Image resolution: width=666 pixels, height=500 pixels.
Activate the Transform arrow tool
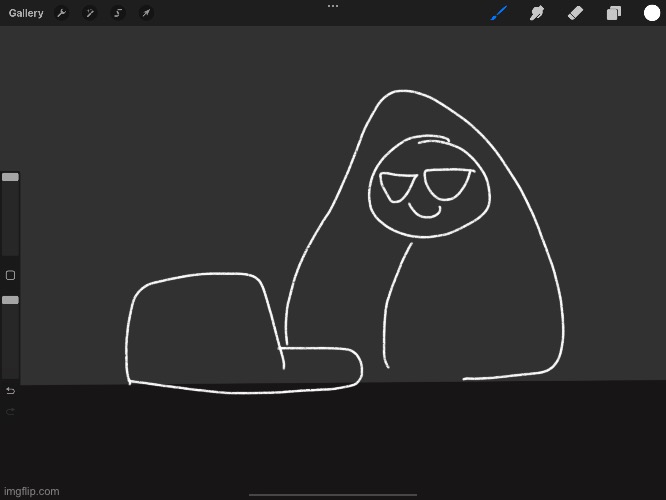tap(146, 13)
